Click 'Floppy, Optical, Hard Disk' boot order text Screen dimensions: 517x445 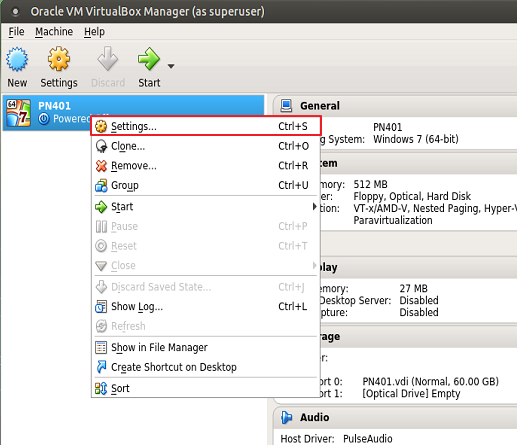412,196
